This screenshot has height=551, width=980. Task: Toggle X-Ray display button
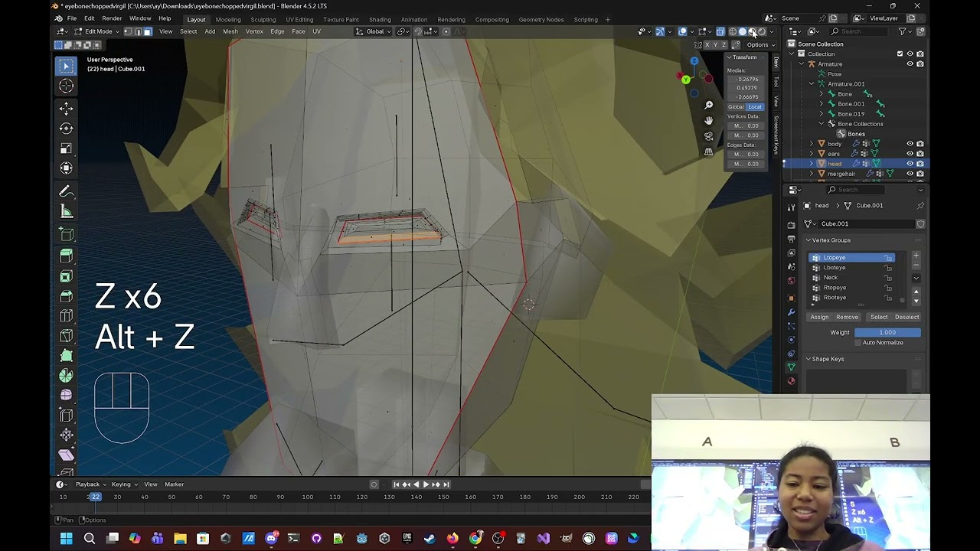pos(720,31)
